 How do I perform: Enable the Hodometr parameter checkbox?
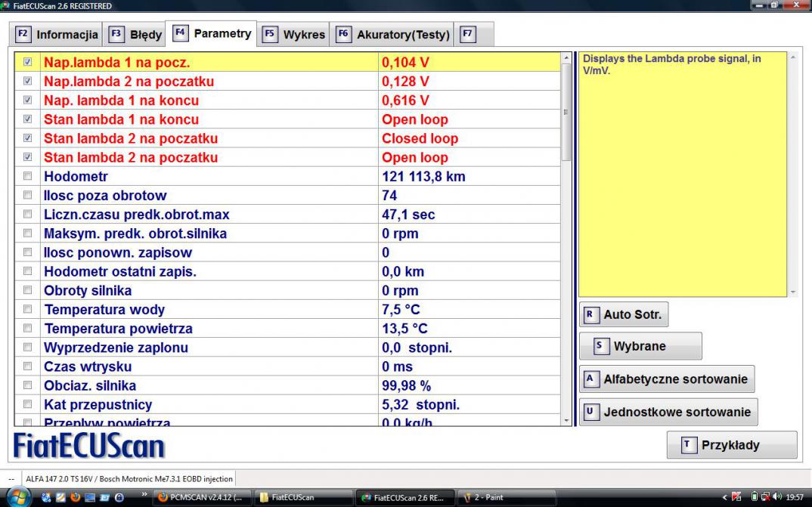[x=28, y=176]
